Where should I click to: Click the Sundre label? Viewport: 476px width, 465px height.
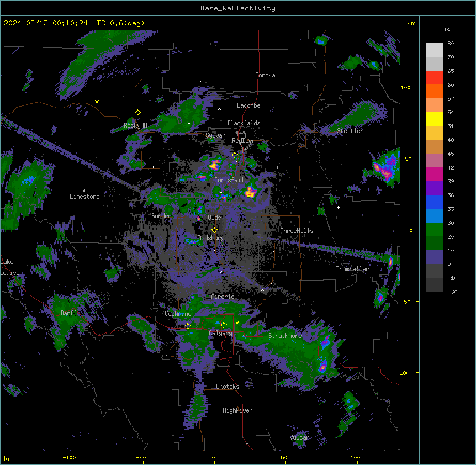[161, 216]
